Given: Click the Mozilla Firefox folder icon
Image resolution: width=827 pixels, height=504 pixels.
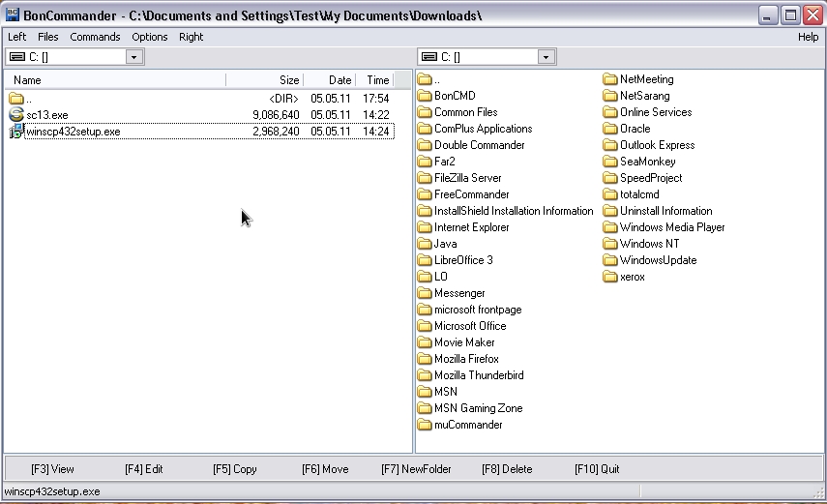Looking at the screenshot, I should [x=425, y=358].
